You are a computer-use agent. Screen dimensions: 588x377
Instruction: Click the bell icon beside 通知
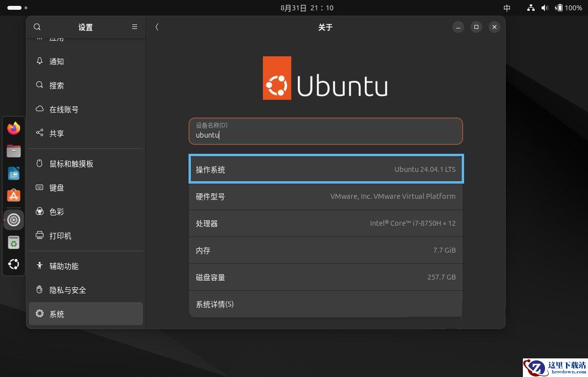point(40,61)
